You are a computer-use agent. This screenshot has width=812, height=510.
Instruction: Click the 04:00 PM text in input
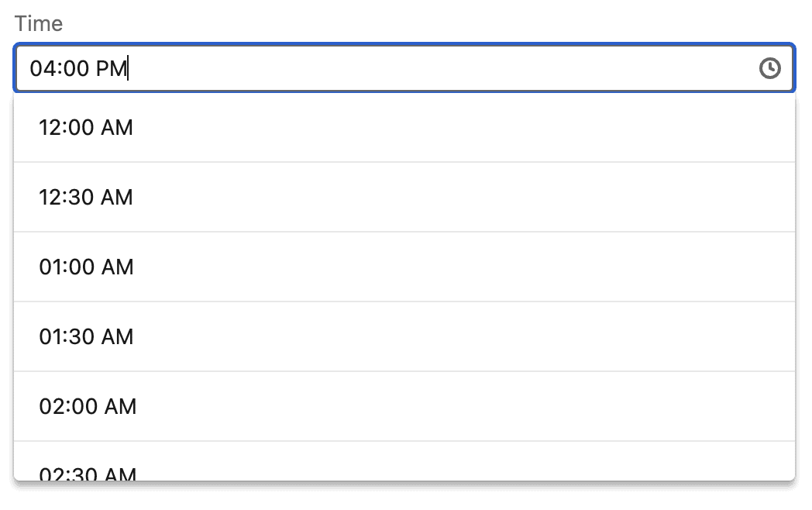[77, 68]
